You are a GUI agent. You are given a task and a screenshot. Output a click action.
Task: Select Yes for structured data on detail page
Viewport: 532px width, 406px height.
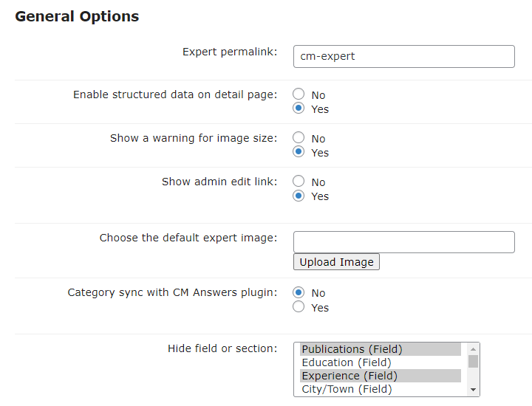point(299,108)
